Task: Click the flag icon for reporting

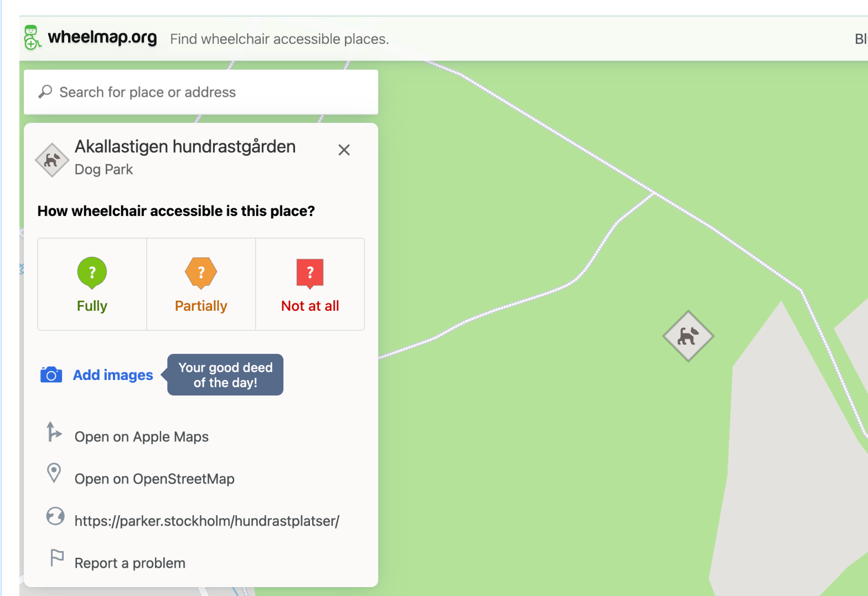Action: point(56,558)
